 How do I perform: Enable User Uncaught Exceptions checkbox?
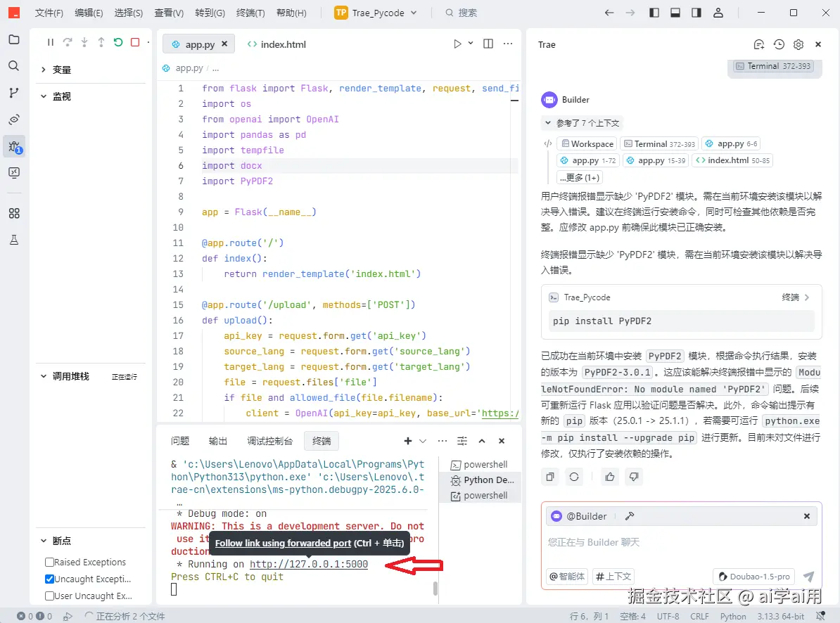coord(49,596)
